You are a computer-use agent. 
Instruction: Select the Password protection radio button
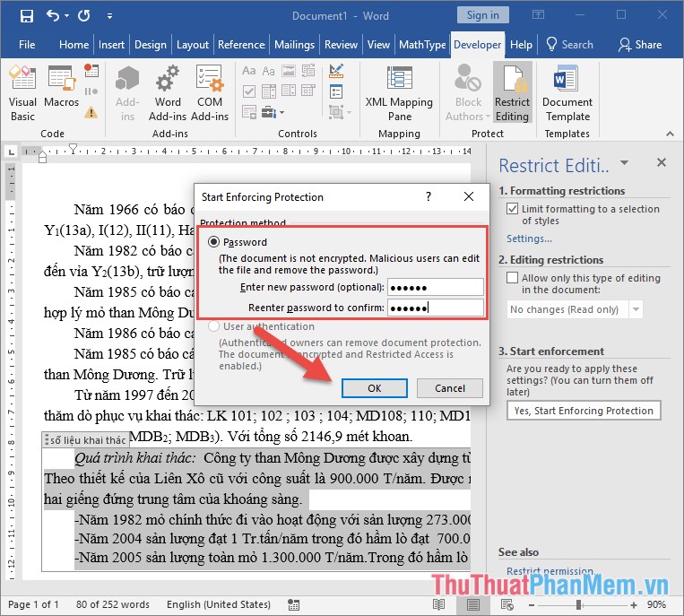pos(213,242)
